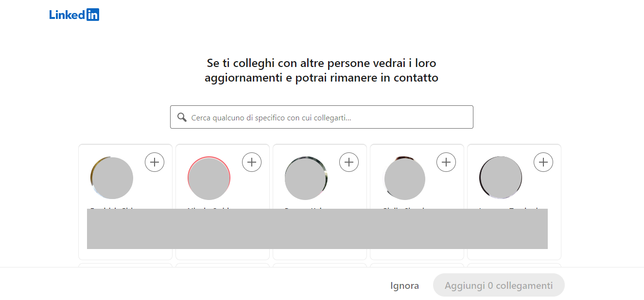
Task: Open the first person's profile photo
Action: point(111,178)
